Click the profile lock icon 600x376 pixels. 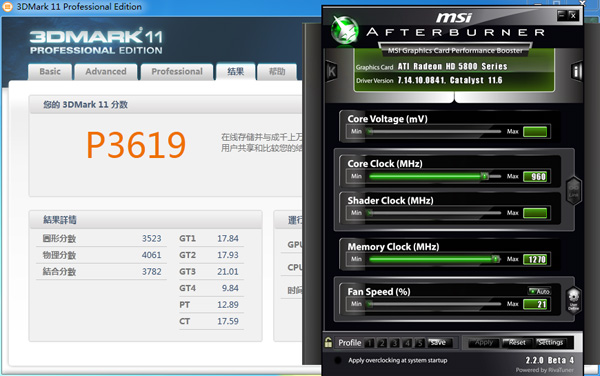(x=328, y=342)
